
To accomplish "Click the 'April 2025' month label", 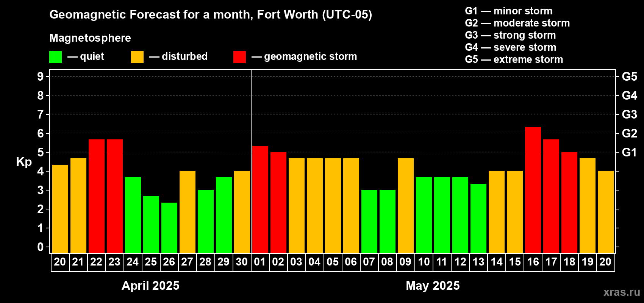I will point(151,286).
